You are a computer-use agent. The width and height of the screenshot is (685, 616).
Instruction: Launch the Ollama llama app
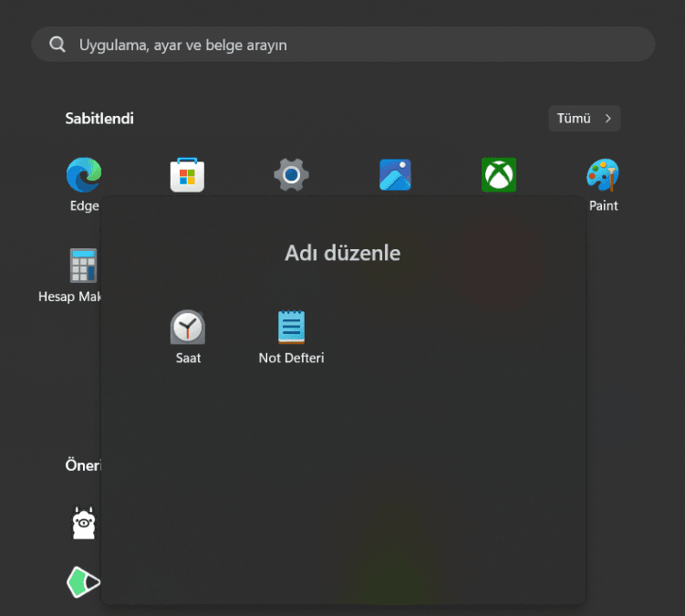click(x=84, y=523)
